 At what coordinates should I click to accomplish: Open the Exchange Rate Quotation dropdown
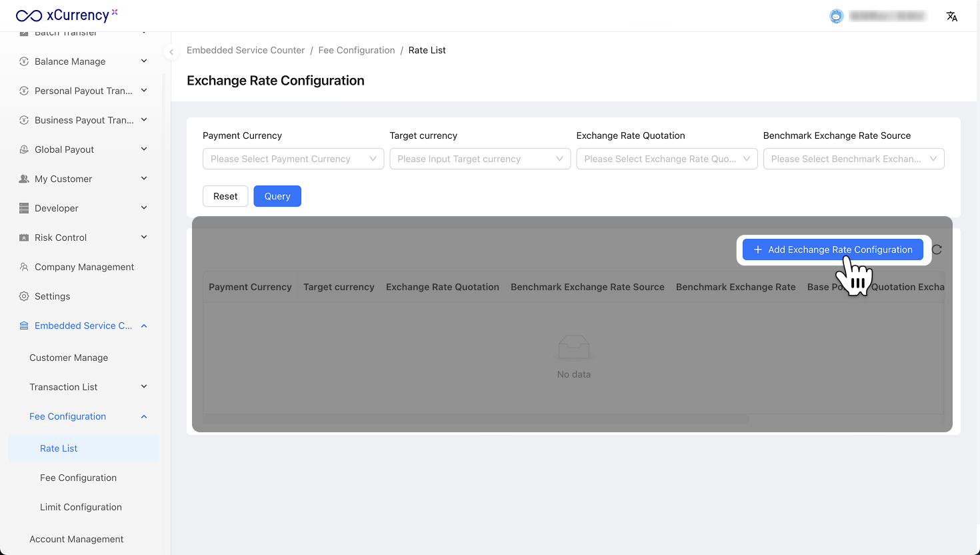tap(667, 159)
